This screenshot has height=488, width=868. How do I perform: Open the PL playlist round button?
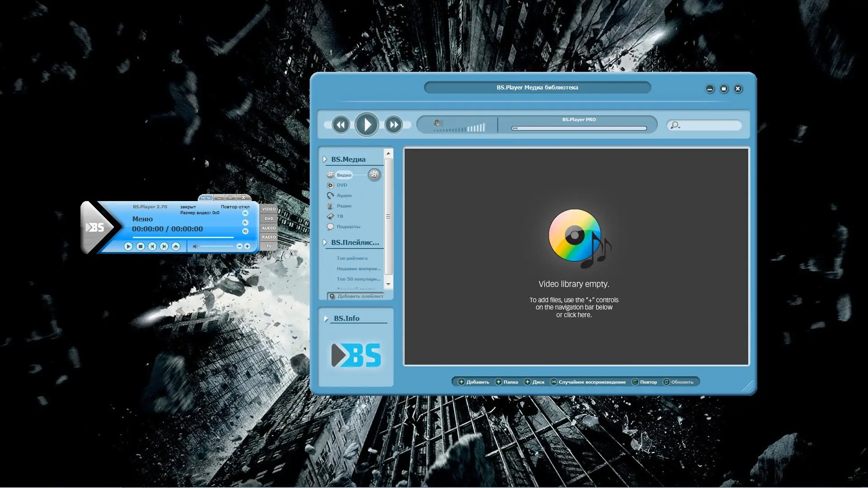pos(245,222)
